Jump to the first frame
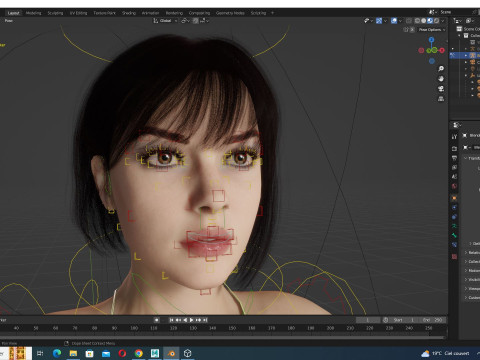480x360 pixels. click(171, 320)
